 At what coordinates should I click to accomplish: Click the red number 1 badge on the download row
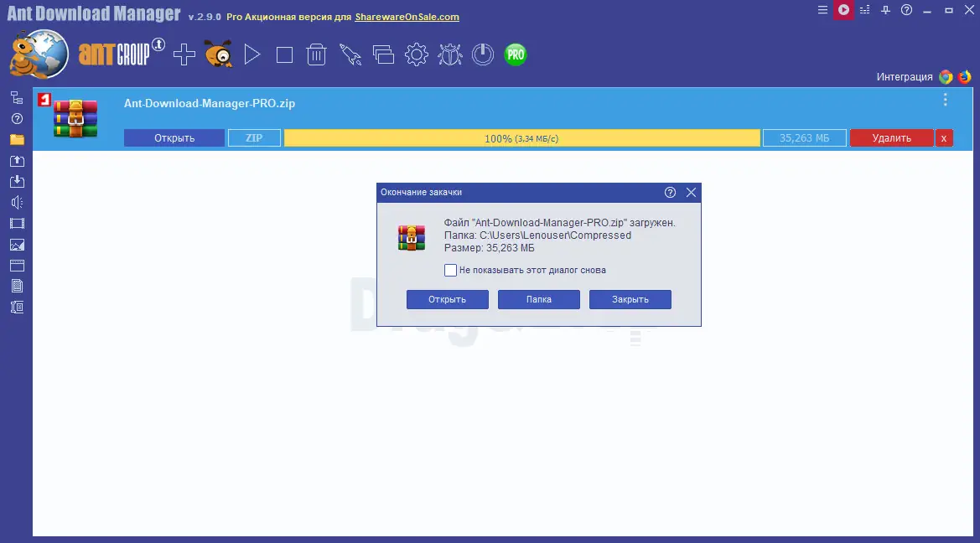(44, 100)
